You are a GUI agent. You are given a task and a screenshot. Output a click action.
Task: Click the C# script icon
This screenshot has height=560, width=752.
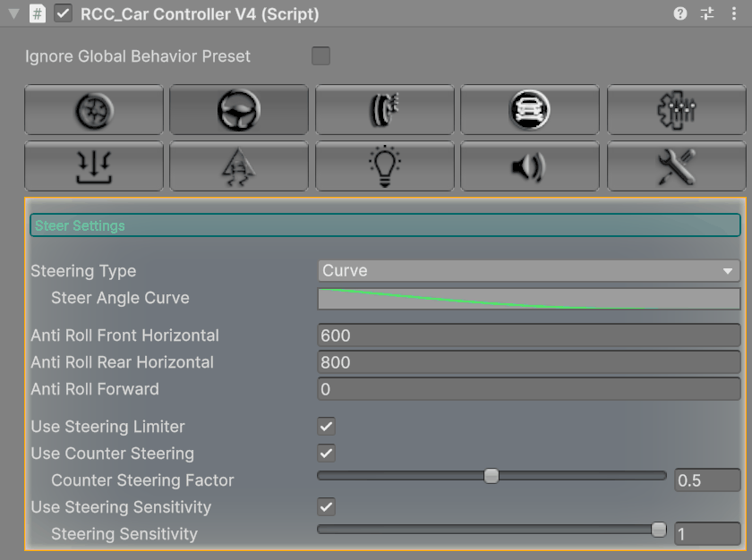[37, 13]
